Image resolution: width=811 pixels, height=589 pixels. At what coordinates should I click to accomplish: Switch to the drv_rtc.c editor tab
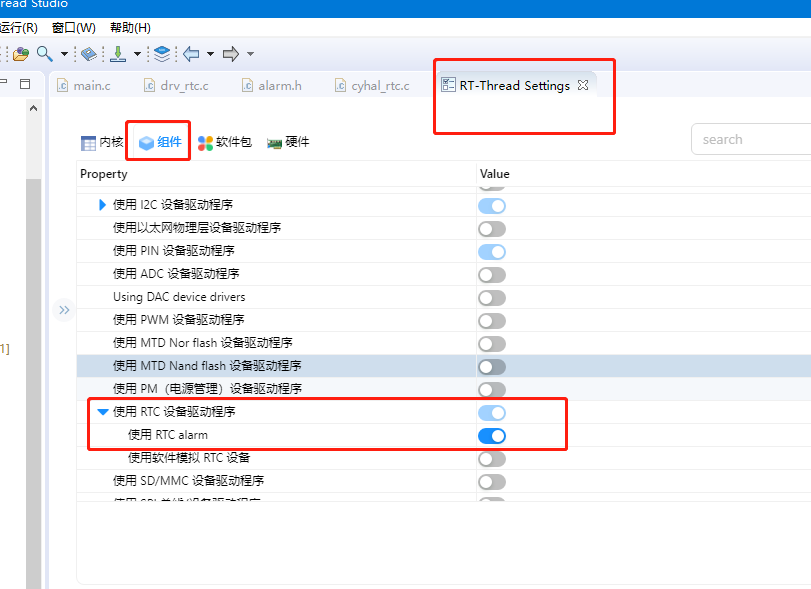coord(176,85)
